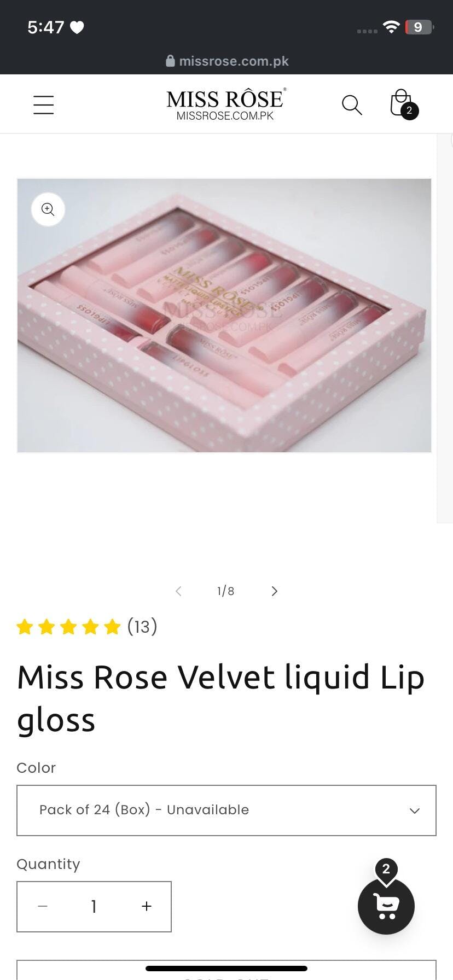
Task: Click the Miss Rose logo
Action: click(x=226, y=104)
